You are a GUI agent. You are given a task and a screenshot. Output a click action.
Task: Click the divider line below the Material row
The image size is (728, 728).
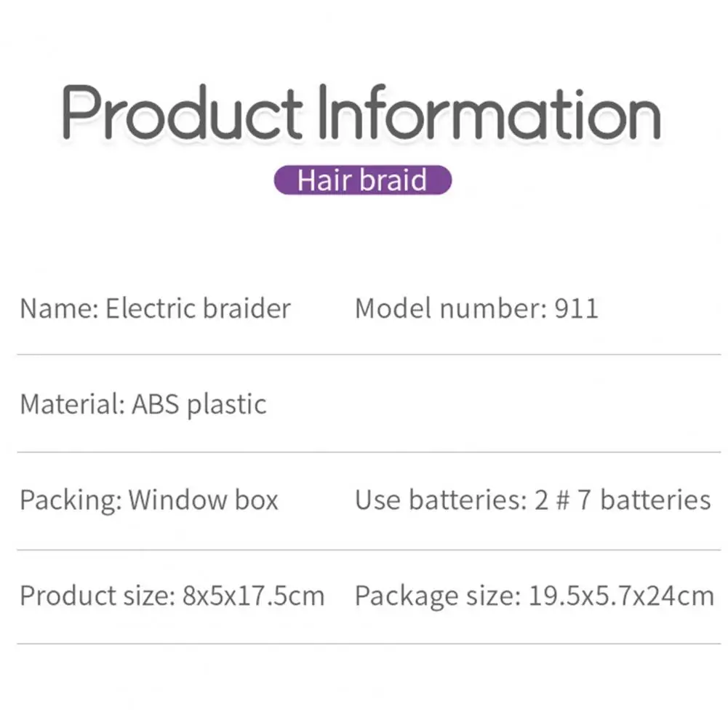[x=364, y=452]
